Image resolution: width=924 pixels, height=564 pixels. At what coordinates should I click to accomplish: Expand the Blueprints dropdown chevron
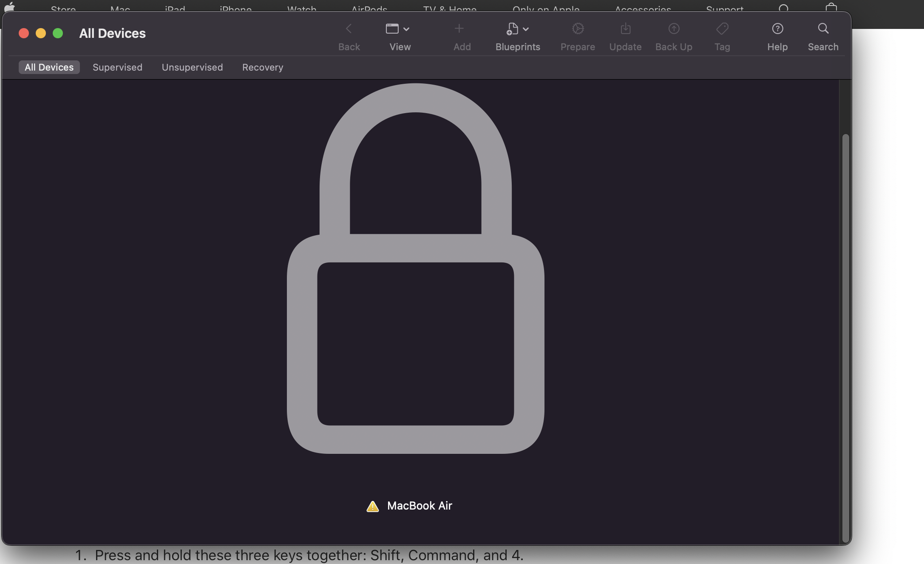(526, 29)
